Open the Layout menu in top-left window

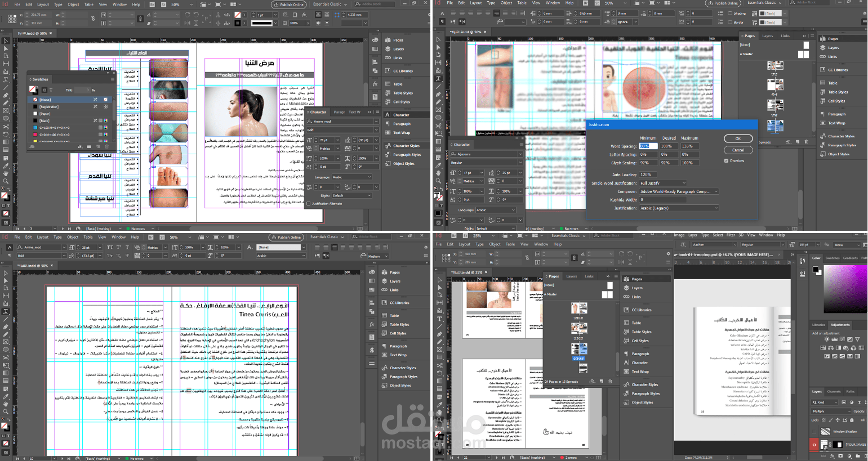tap(43, 5)
